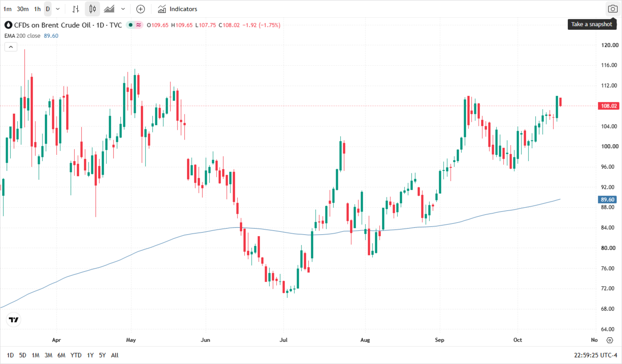Click the close value C108.02 in header
Viewport: 622px width, 364px height.
click(229, 25)
